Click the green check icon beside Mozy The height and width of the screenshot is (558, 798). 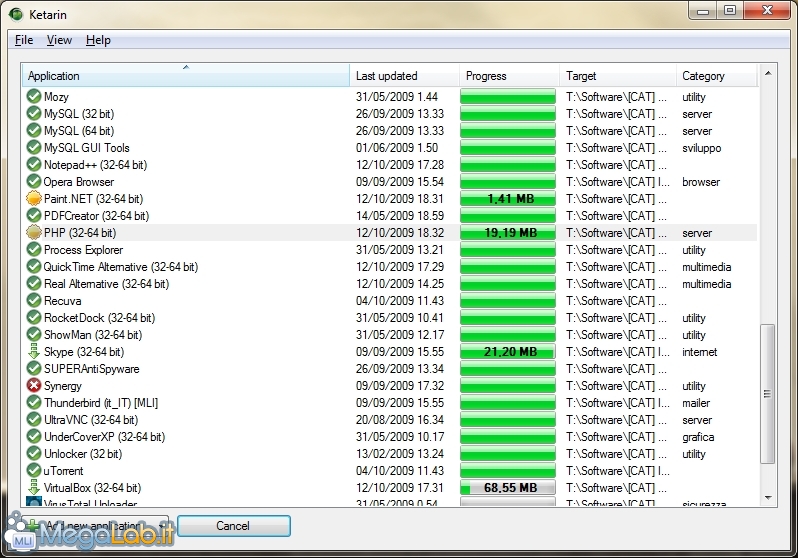coord(34,96)
